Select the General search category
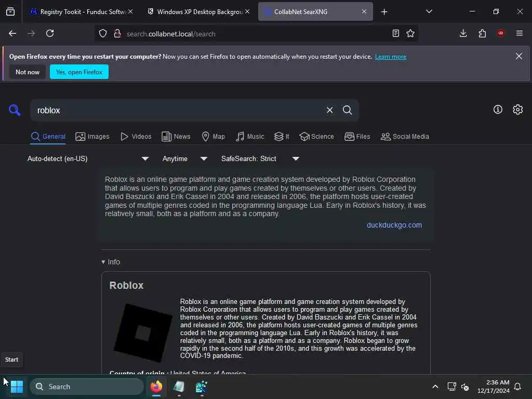The height and width of the screenshot is (399, 532). [x=48, y=137]
